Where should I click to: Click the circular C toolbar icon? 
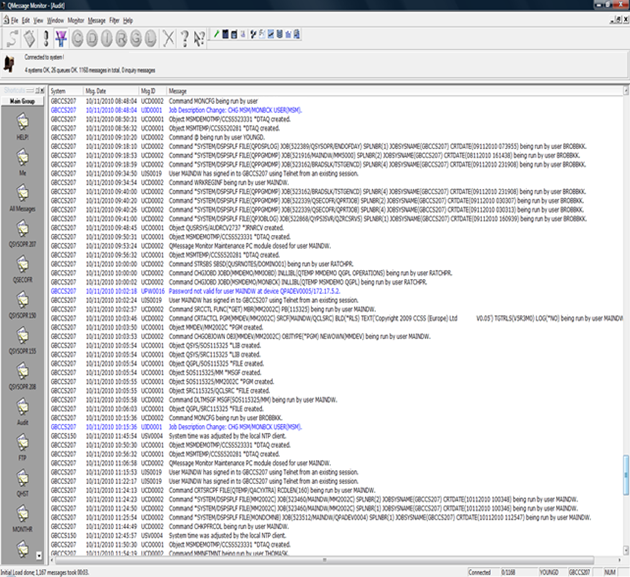pos(77,38)
